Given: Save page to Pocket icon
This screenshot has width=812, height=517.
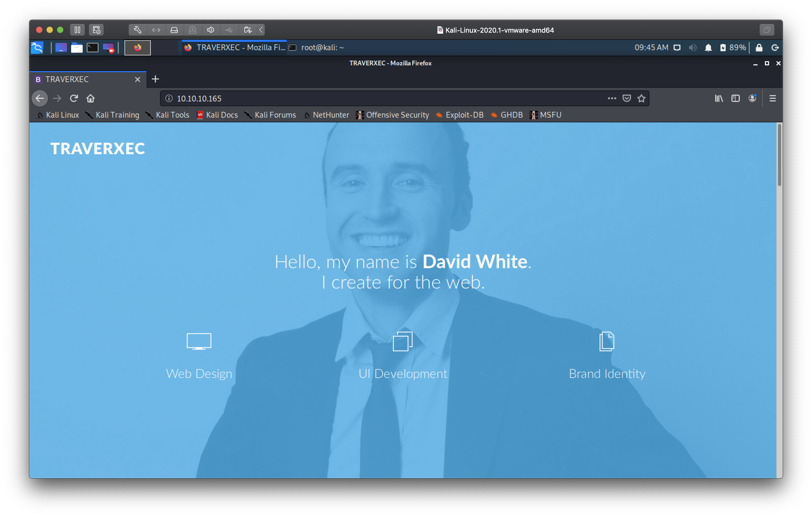Looking at the screenshot, I should click(x=627, y=99).
